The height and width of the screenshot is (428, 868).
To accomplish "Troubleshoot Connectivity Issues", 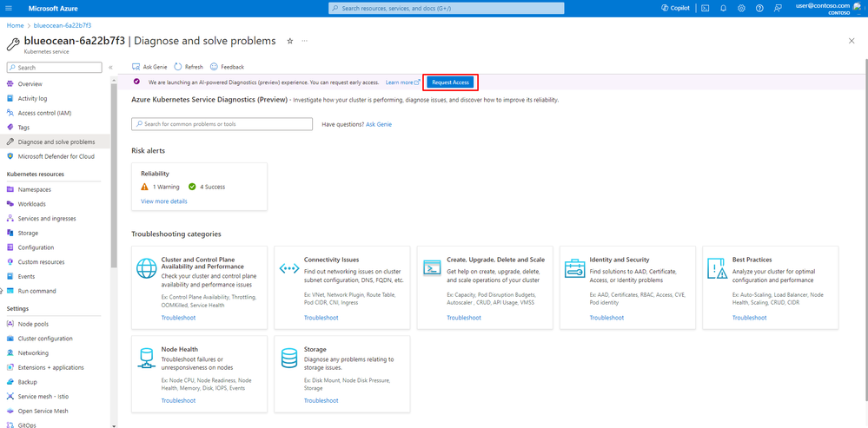I will click(x=321, y=318).
